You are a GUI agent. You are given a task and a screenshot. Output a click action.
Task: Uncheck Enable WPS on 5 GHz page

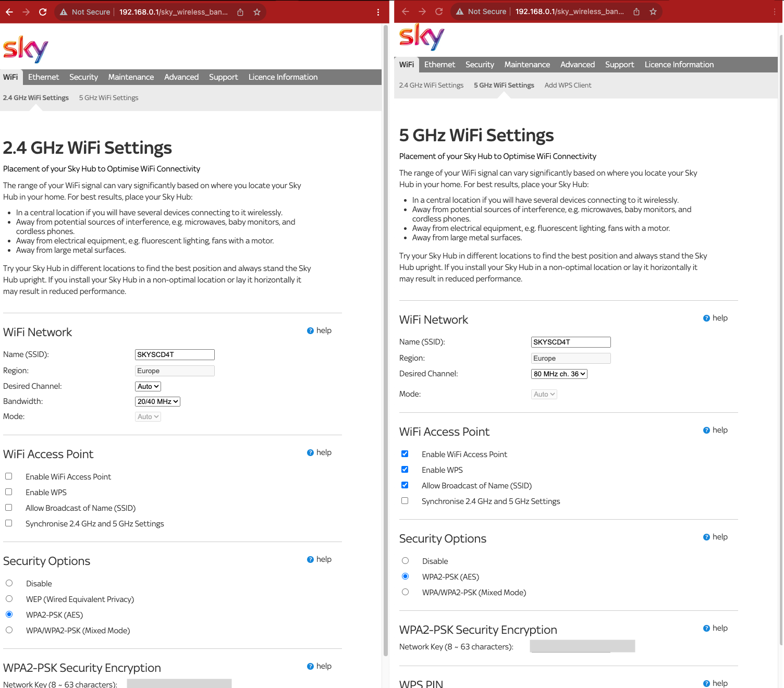(x=405, y=470)
